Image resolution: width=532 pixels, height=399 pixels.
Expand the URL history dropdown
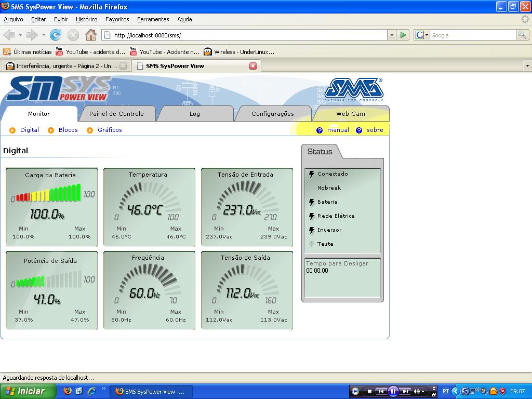point(392,35)
